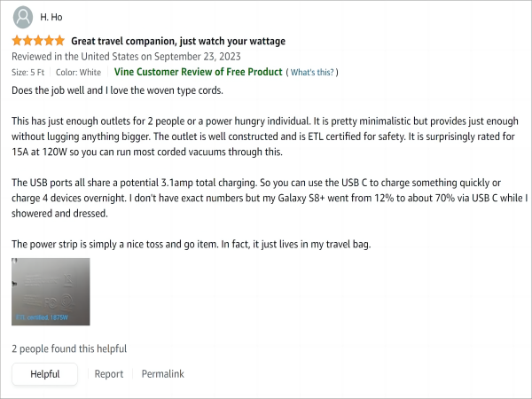Open the review Permalink

point(163,374)
